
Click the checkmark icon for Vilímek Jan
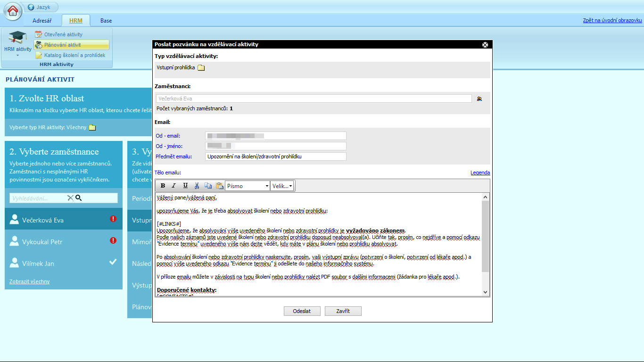pos(113,262)
